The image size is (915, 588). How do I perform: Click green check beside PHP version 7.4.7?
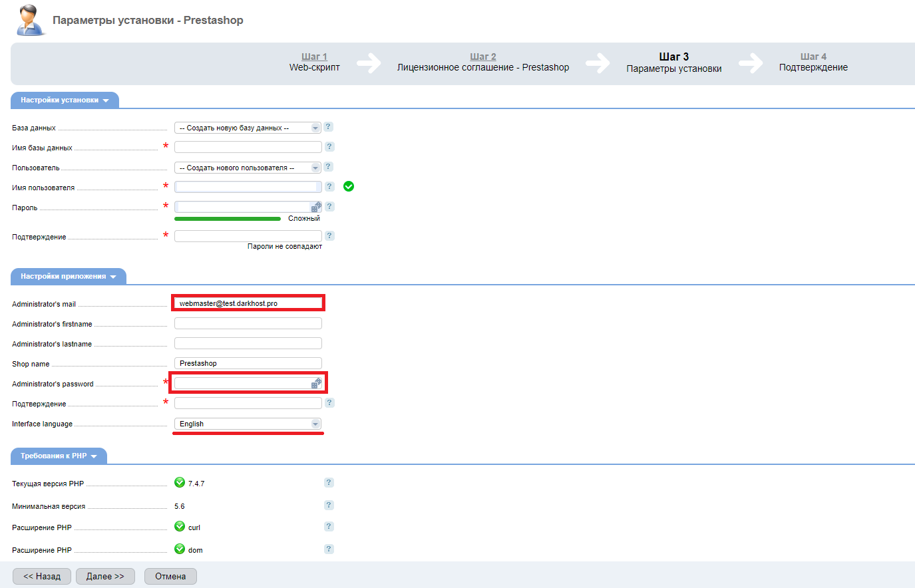[180, 482]
